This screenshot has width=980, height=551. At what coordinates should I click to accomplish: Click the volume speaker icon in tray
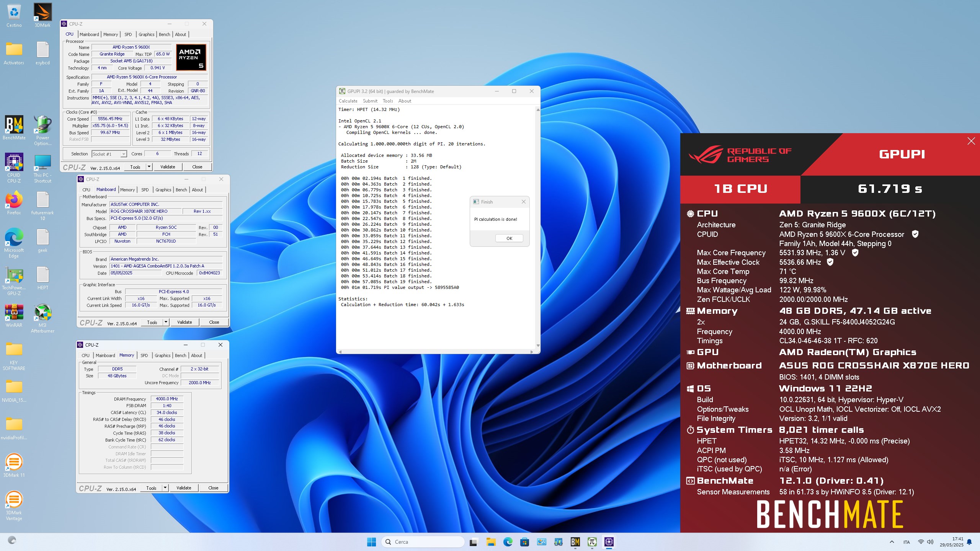tap(930, 542)
